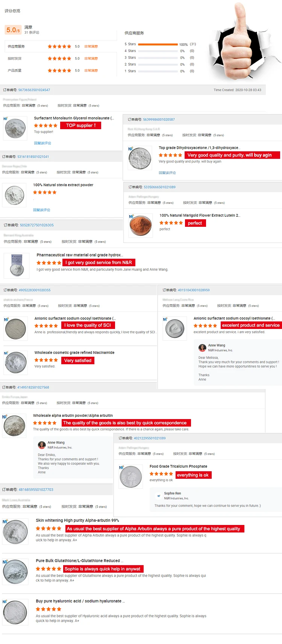
Task: Click the Marigold Flower Extract orange powder thumbnail
Action: tap(141, 225)
